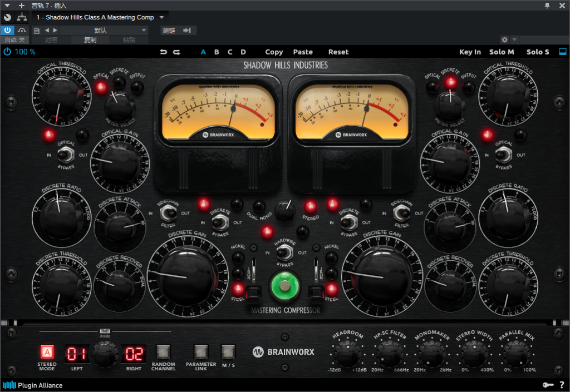This screenshot has width=570, height=392.
Task: Toggle the right Optical In/Out bypass switch
Action: point(504,155)
